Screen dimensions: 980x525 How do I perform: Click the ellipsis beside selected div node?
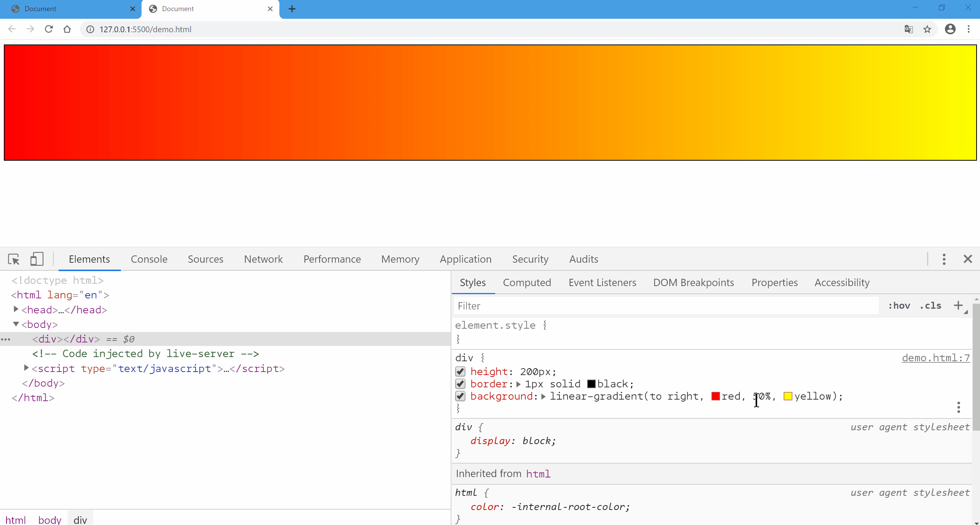pyautogui.click(x=6, y=339)
